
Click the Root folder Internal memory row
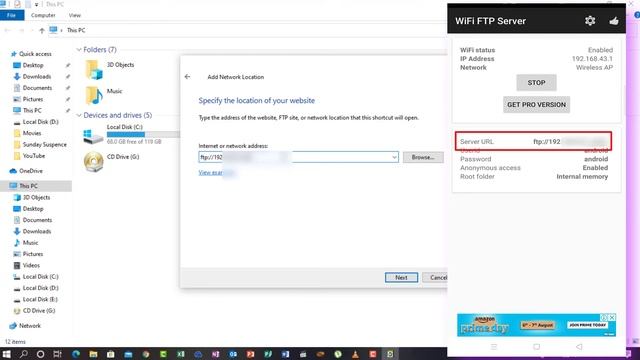pos(534,176)
